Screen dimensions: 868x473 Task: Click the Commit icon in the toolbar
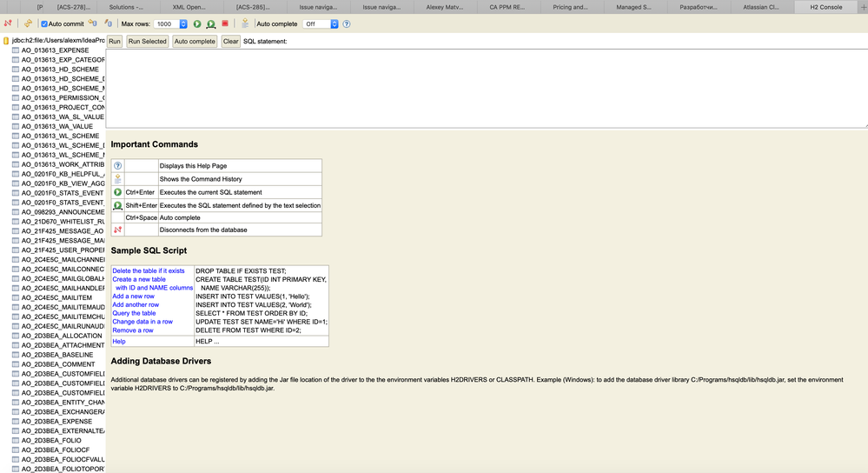coord(109,23)
